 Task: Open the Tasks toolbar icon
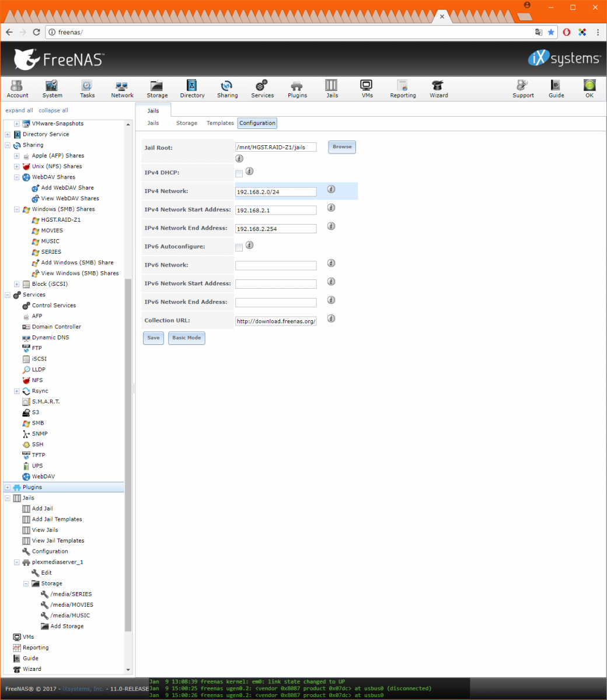point(87,89)
